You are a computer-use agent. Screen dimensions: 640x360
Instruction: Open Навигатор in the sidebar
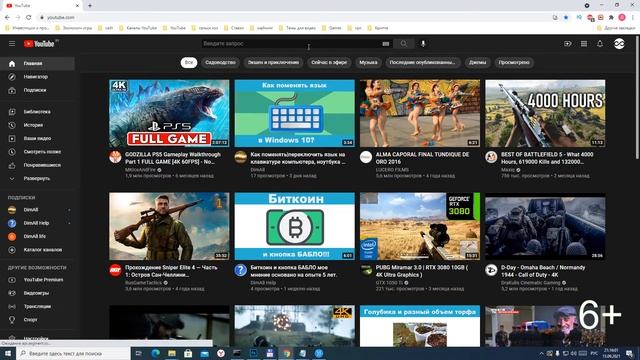click(37, 77)
